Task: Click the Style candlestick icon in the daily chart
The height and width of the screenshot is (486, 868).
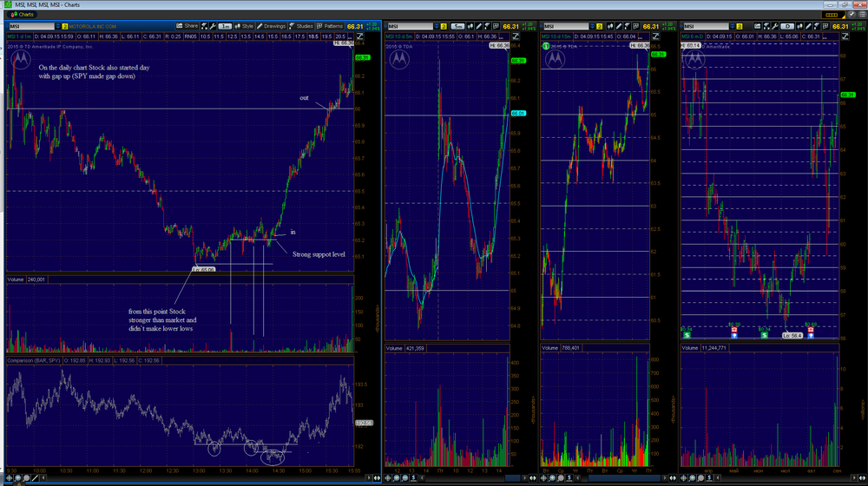Action: click(800, 26)
